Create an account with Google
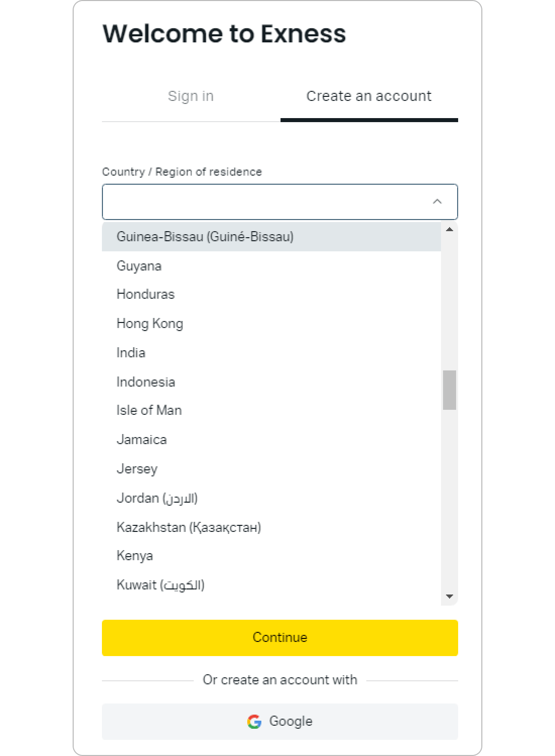The image size is (555, 756). 280,722
